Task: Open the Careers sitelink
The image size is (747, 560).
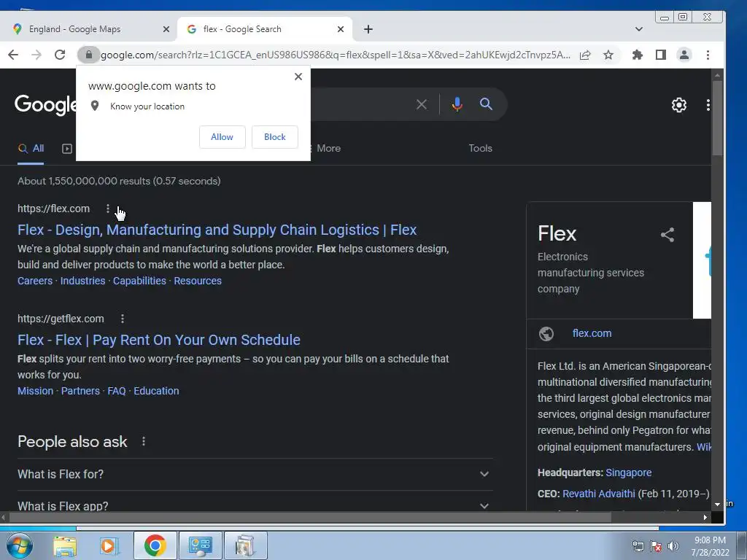Action: (x=35, y=281)
